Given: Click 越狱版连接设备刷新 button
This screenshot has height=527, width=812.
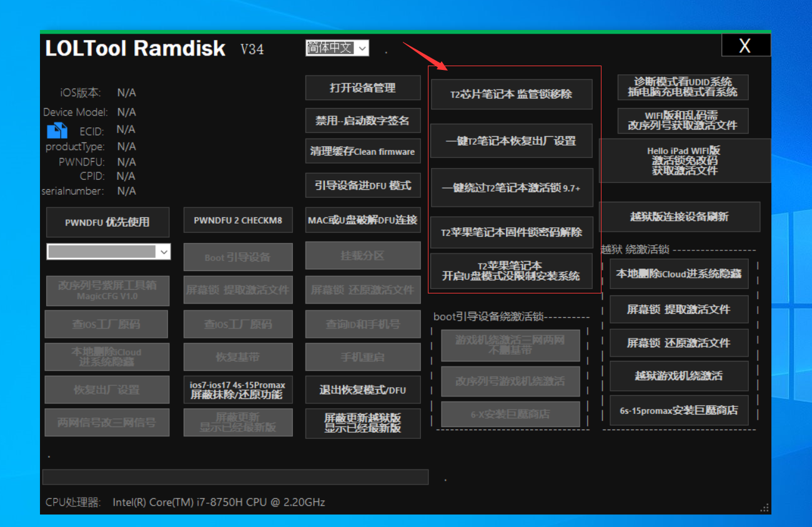Looking at the screenshot, I should tap(680, 217).
